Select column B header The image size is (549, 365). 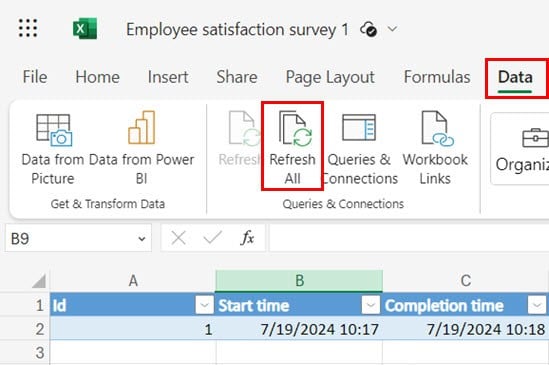(x=299, y=281)
